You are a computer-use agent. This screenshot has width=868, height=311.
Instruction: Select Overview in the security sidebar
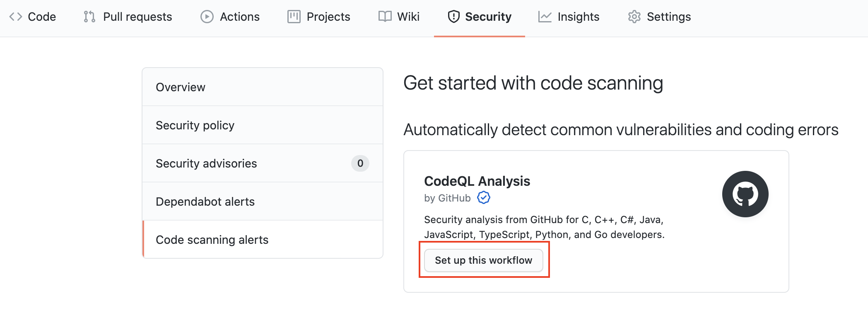(x=263, y=87)
